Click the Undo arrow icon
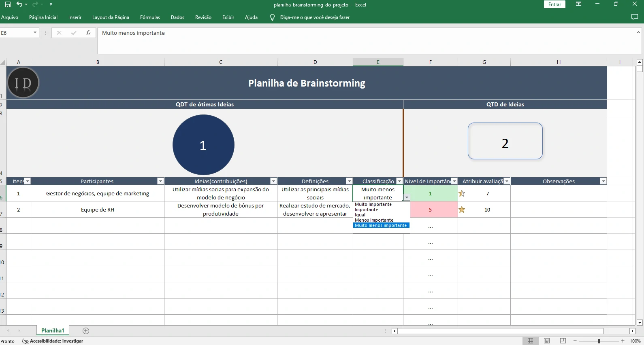 click(x=19, y=4)
